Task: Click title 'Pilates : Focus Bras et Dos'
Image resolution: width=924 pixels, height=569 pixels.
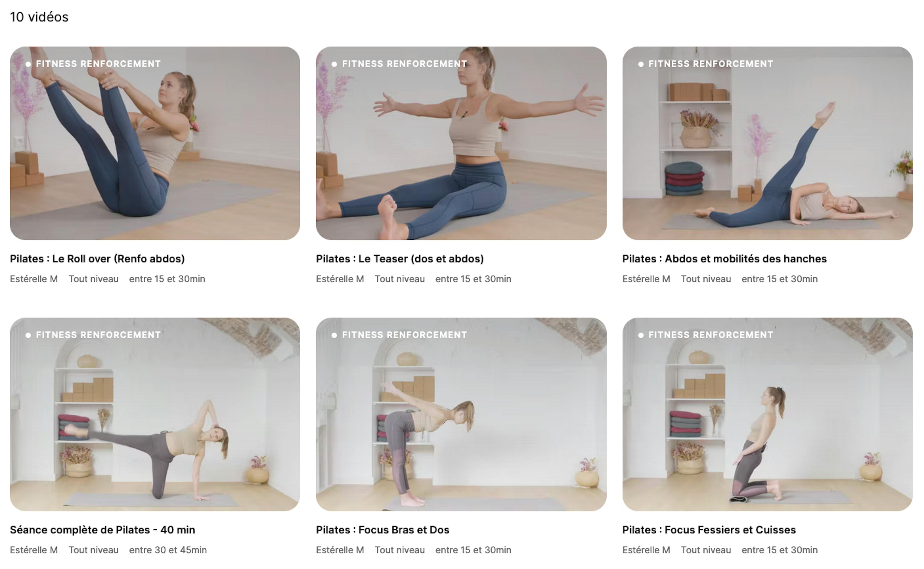Action: point(383,530)
